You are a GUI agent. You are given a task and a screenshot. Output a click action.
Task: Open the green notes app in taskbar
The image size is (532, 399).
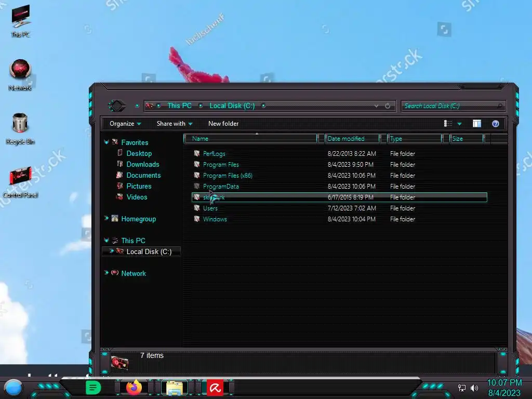(93, 388)
